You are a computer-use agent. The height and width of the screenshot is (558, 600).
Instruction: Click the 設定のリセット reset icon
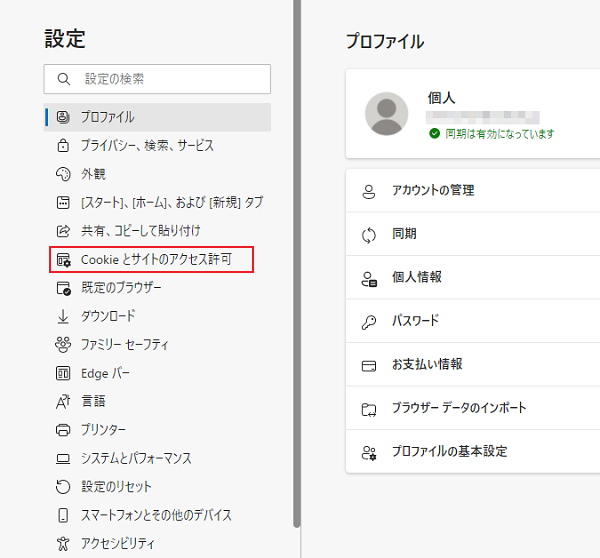(x=62, y=487)
